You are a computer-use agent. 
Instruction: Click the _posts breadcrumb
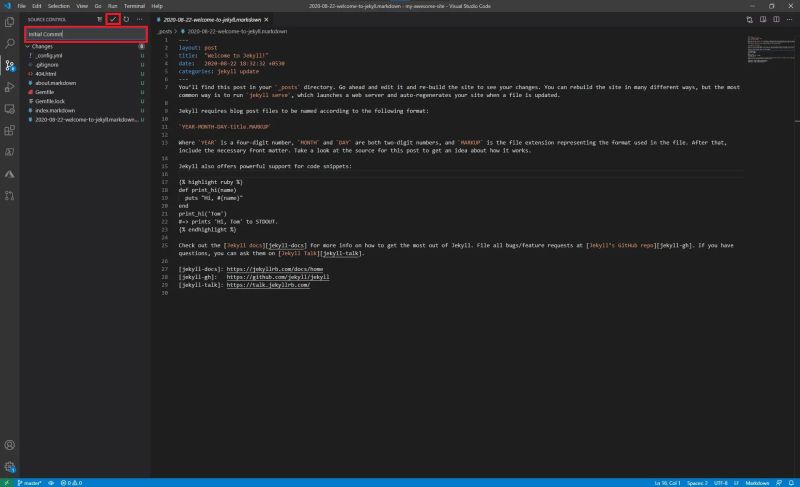[164, 32]
